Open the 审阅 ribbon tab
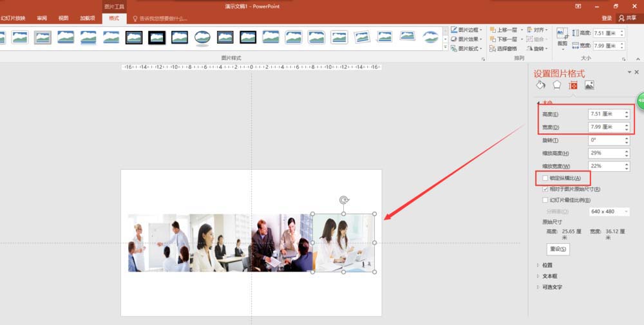Image resolution: width=644 pixels, height=325 pixels. (x=42, y=18)
